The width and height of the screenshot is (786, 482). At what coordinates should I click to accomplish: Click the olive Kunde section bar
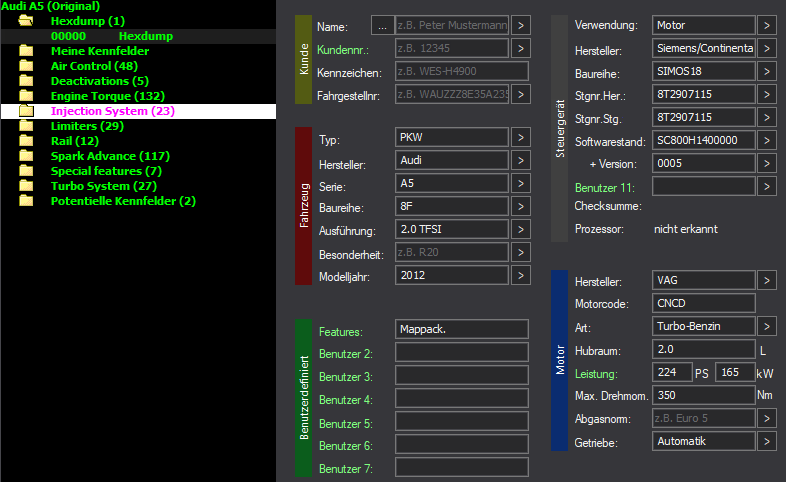(304, 59)
